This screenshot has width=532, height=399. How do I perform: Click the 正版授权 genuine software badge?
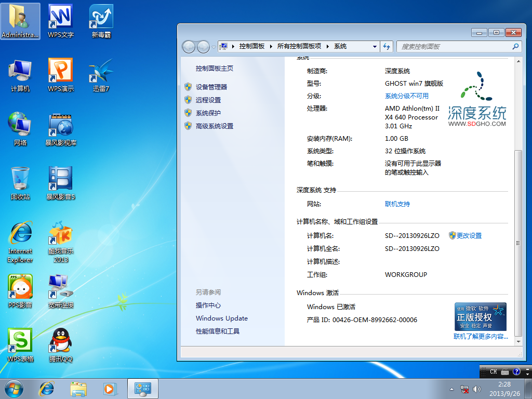481,316
